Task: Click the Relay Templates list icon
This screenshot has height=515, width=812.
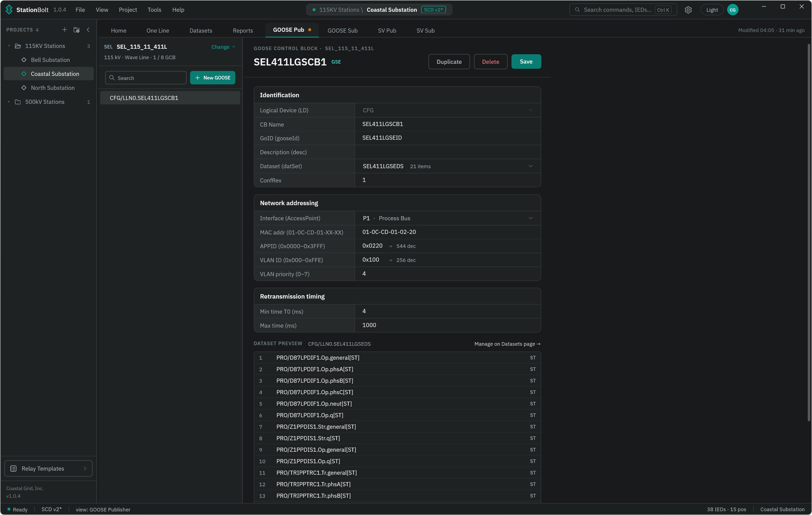Action: (13, 468)
